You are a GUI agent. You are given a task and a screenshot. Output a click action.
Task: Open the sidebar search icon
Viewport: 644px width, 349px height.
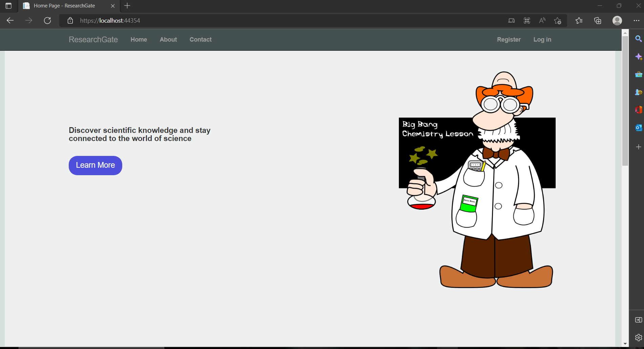(639, 39)
